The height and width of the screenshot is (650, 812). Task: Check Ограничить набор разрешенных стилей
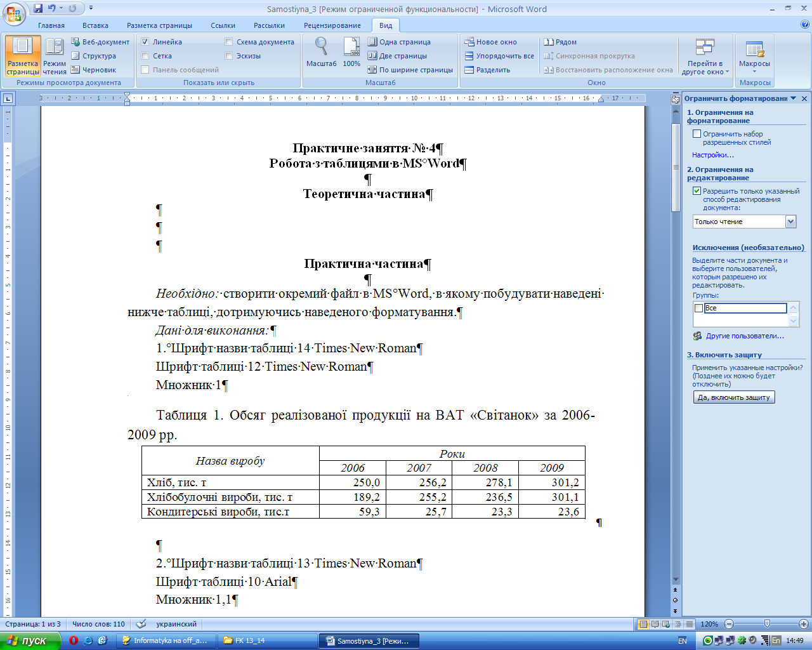pos(697,134)
